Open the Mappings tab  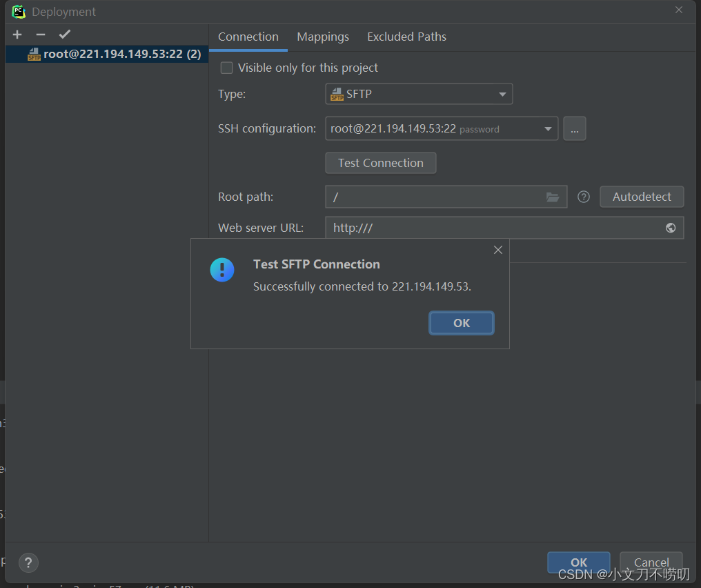(x=323, y=37)
